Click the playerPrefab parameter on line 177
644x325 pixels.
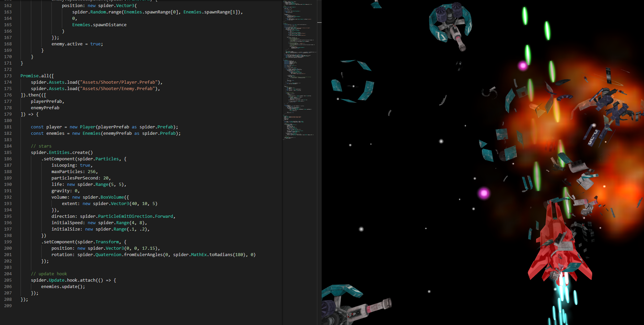[47, 101]
